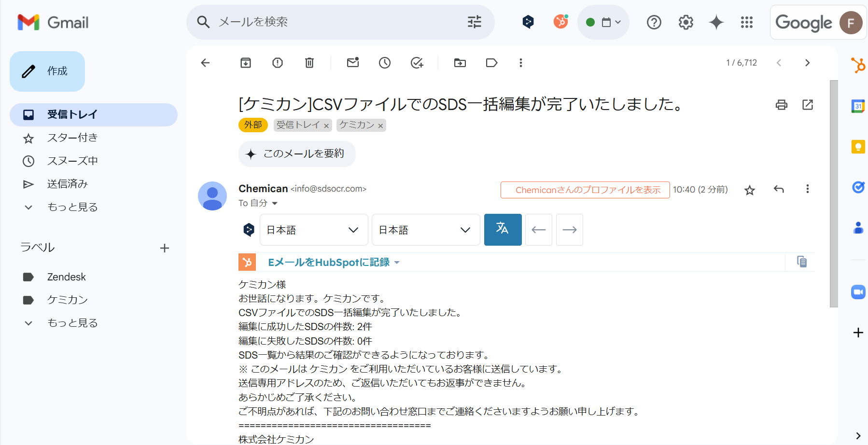Click the email vertical scrollbar
Viewport: 868px width, 445px height.
click(834, 193)
